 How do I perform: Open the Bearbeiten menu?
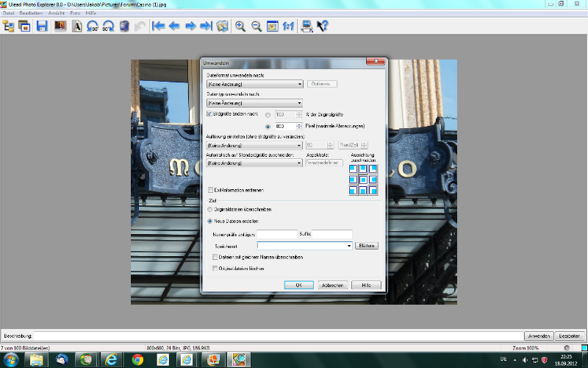coord(29,14)
